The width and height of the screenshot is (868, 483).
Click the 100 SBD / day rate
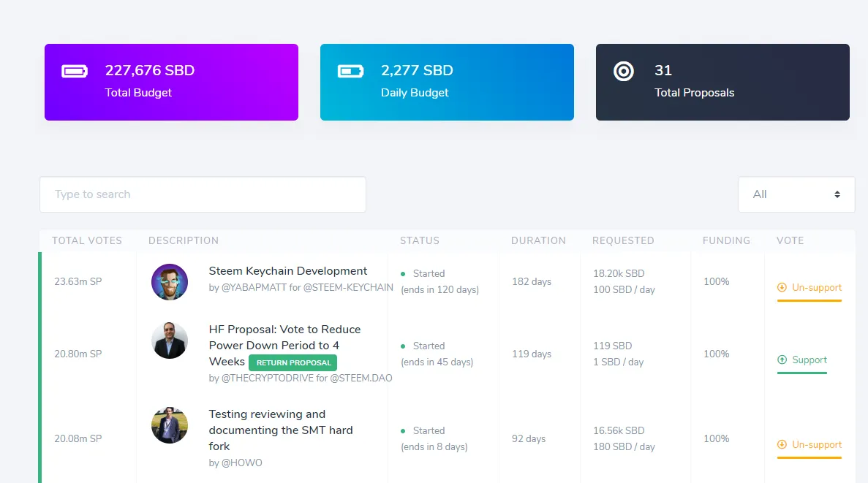624,290
